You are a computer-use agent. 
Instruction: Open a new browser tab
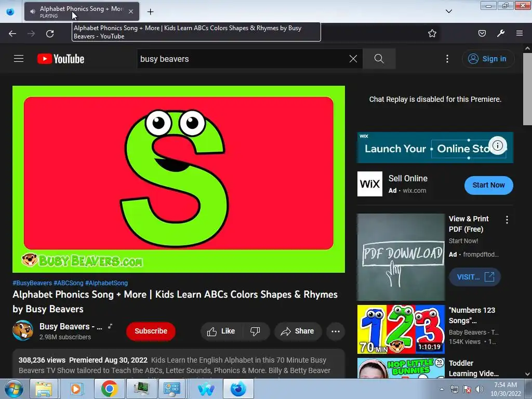150,12
